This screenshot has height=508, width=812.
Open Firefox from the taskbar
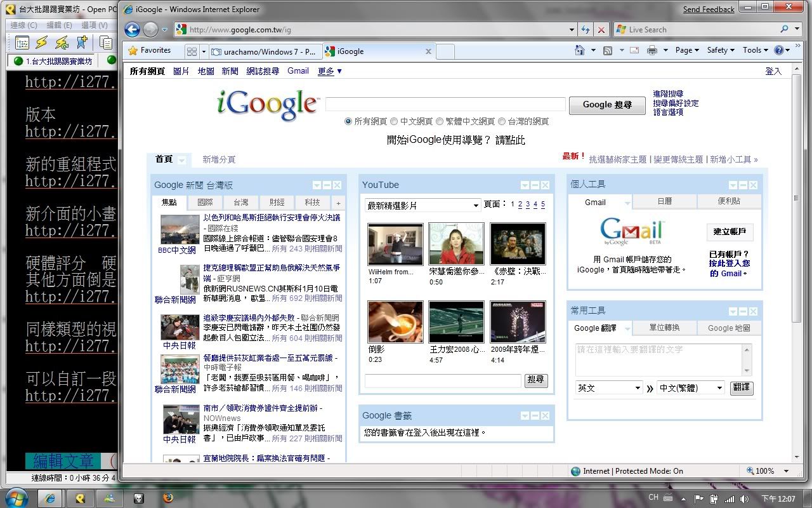(167, 498)
